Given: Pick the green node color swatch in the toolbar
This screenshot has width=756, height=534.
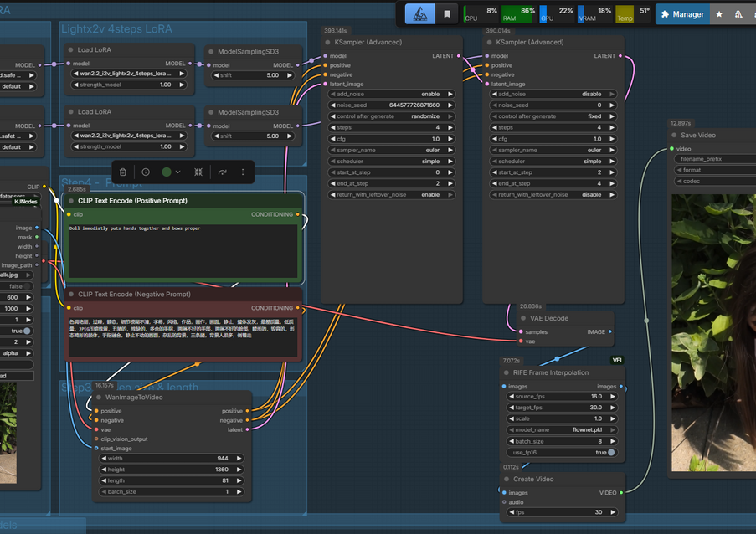Looking at the screenshot, I should tap(167, 172).
